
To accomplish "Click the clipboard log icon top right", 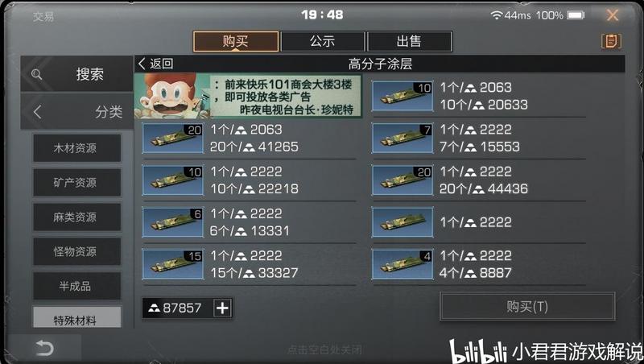I will tap(611, 41).
